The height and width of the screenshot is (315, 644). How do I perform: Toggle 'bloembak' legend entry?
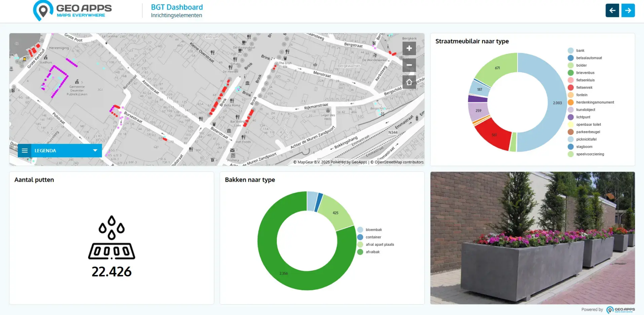374,230
